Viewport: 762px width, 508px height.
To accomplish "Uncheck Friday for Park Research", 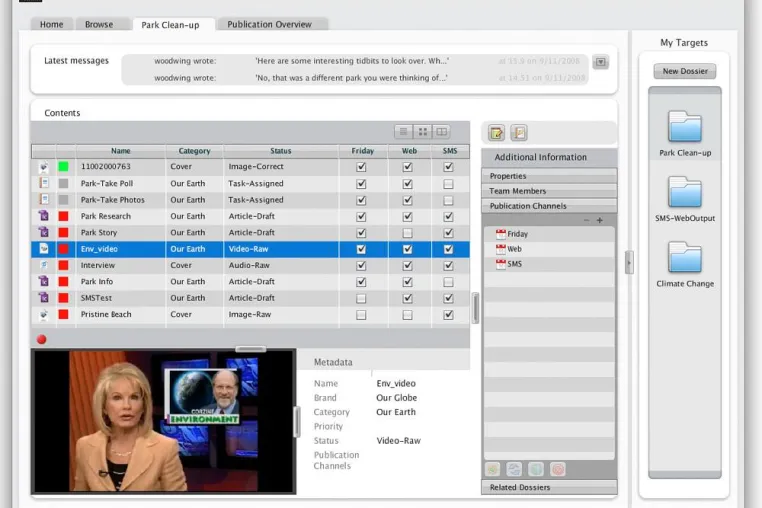I will point(361,216).
